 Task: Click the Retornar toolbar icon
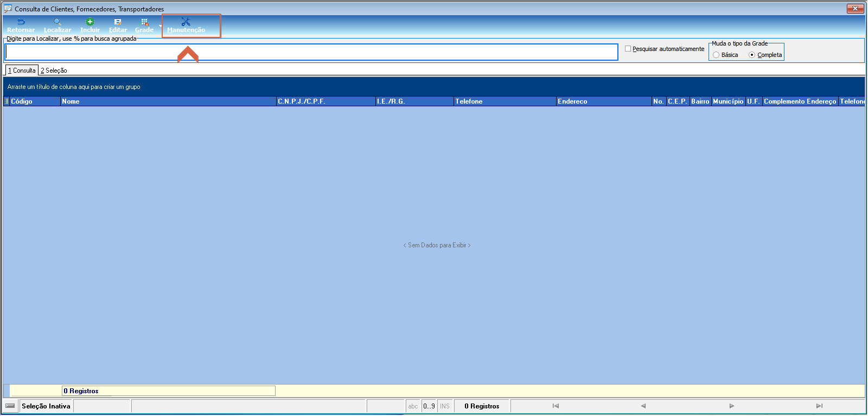coord(21,22)
